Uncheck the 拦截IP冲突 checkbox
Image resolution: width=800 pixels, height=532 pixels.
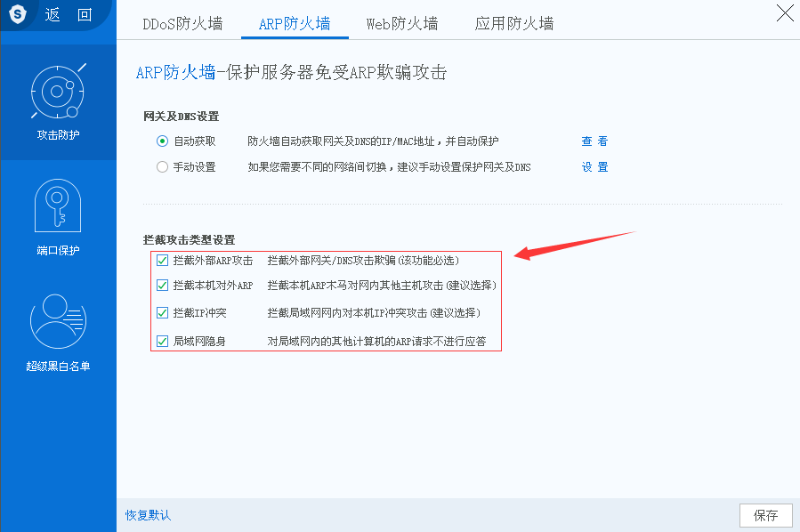[162, 312]
